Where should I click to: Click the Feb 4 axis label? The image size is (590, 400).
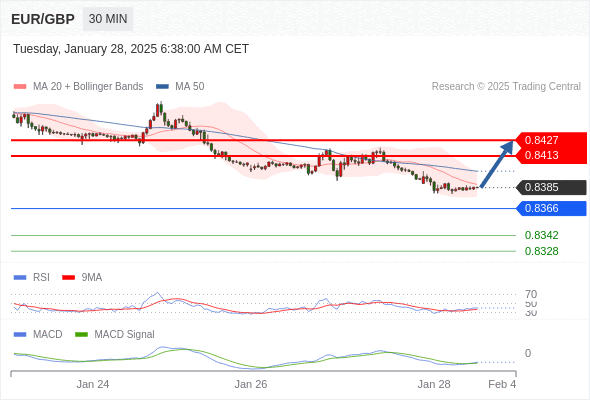click(502, 384)
